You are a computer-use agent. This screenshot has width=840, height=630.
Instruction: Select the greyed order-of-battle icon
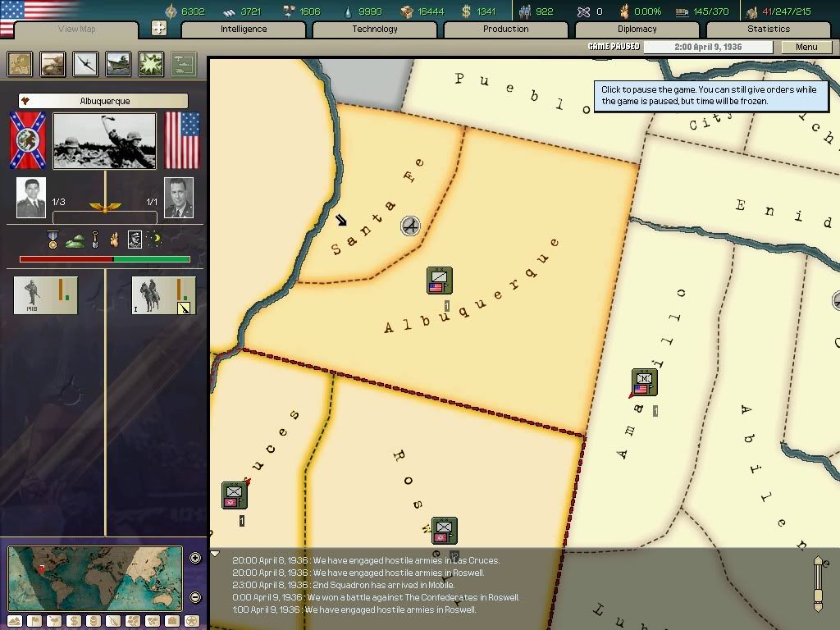click(x=184, y=64)
